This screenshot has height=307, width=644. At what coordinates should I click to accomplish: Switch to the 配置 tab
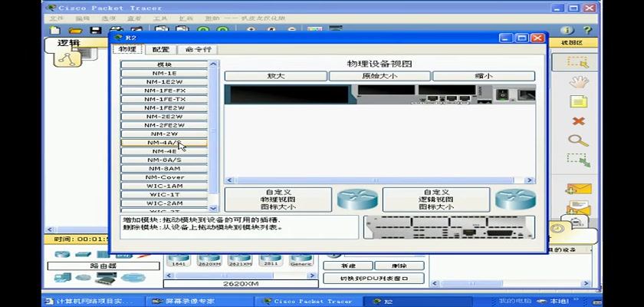pyautogui.click(x=161, y=49)
